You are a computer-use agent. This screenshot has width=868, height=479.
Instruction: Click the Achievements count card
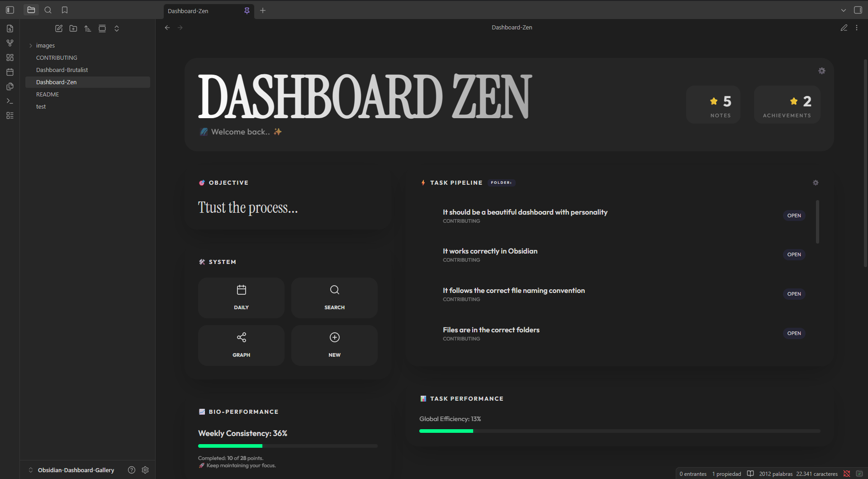(x=787, y=105)
